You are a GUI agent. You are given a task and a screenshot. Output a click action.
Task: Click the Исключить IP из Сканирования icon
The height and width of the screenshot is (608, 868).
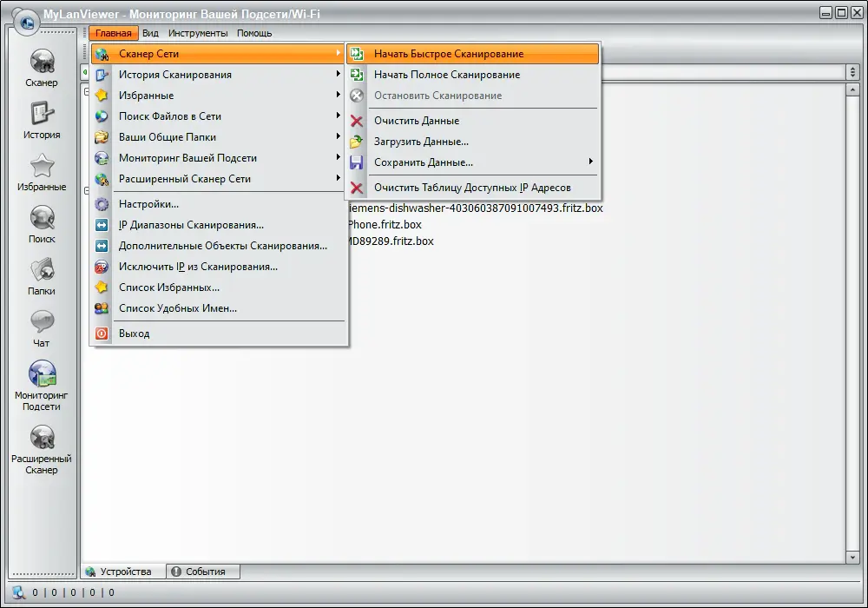pyautogui.click(x=102, y=267)
